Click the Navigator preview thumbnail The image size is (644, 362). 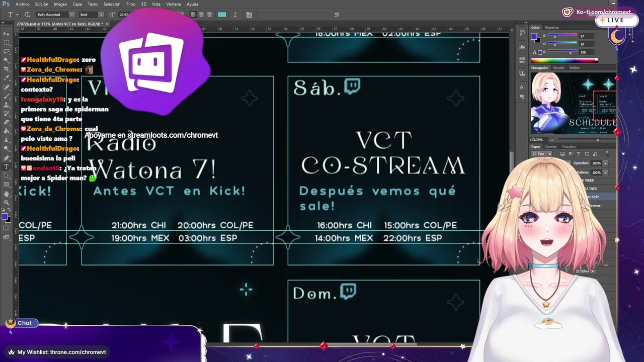(574, 104)
